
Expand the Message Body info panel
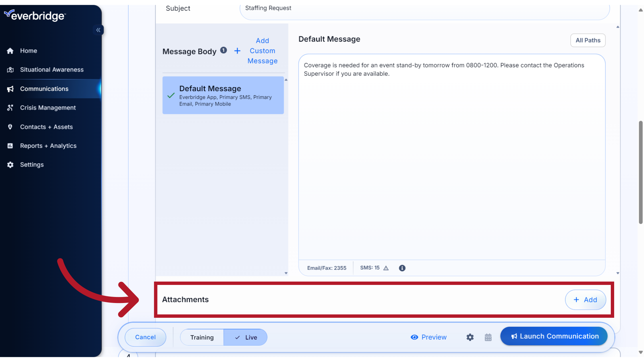[x=223, y=50]
